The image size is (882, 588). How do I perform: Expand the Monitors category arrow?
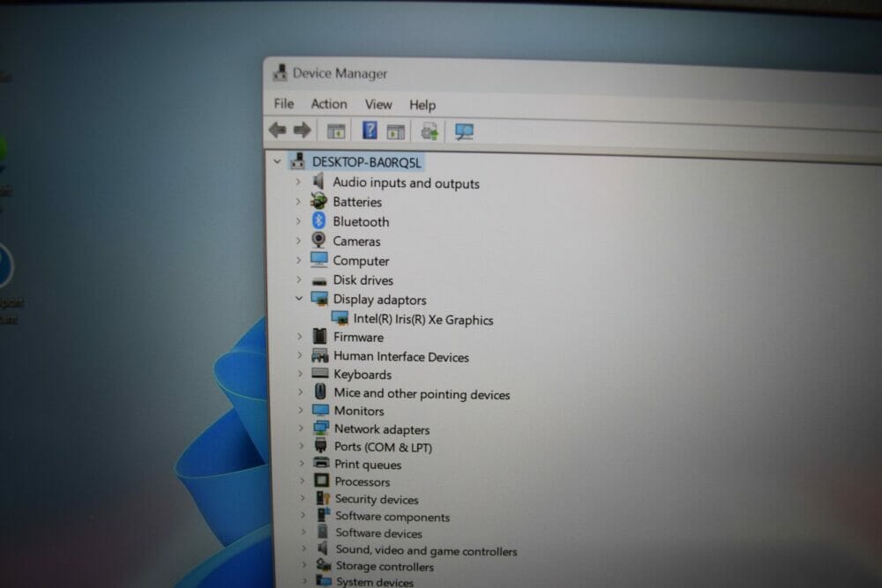[301, 410]
